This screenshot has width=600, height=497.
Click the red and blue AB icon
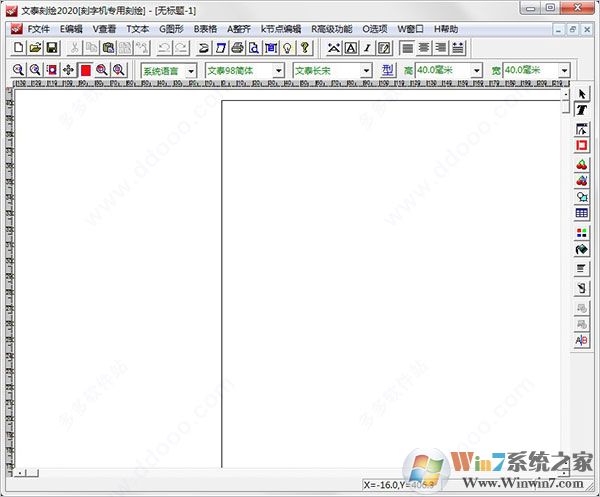[x=581, y=340]
